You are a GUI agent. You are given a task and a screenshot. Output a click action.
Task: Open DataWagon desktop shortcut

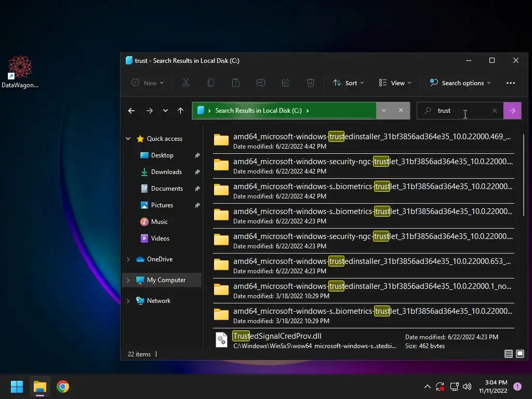click(x=20, y=72)
